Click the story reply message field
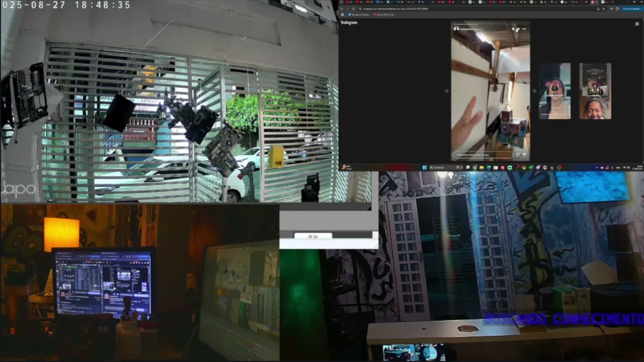Image resolution: width=644 pixels, height=362 pixels. (x=483, y=155)
